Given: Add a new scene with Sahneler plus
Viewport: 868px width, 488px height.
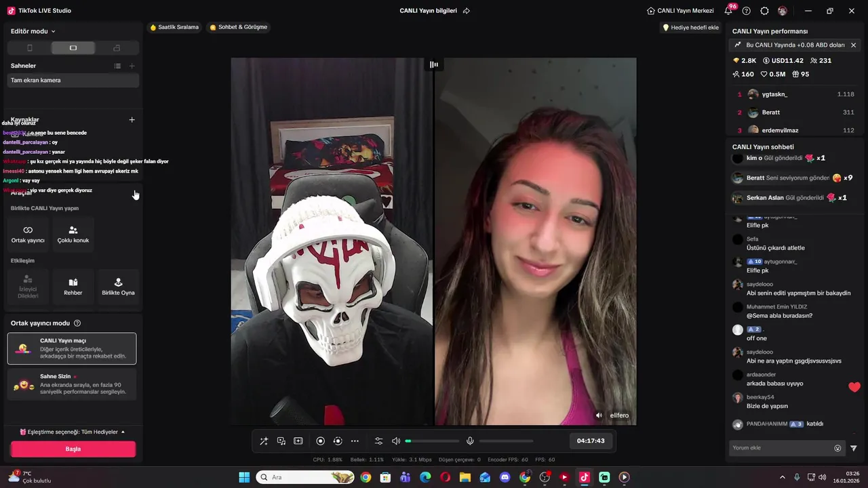Looking at the screenshot, I should [132, 66].
